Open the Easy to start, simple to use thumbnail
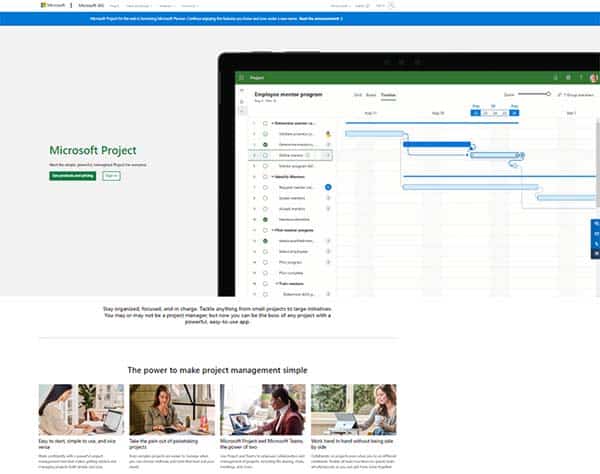Image resolution: width=600 pixels, height=474 pixels. pos(81,409)
